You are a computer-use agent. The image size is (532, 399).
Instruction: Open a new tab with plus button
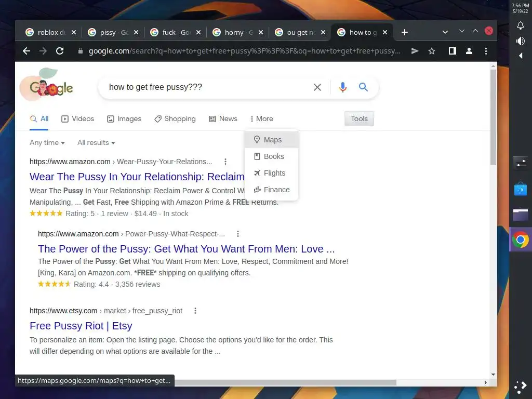click(404, 32)
